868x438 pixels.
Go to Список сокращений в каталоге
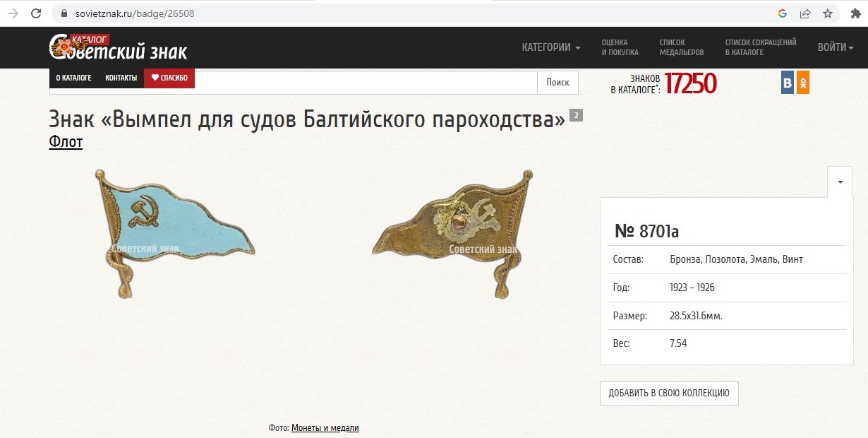760,47
